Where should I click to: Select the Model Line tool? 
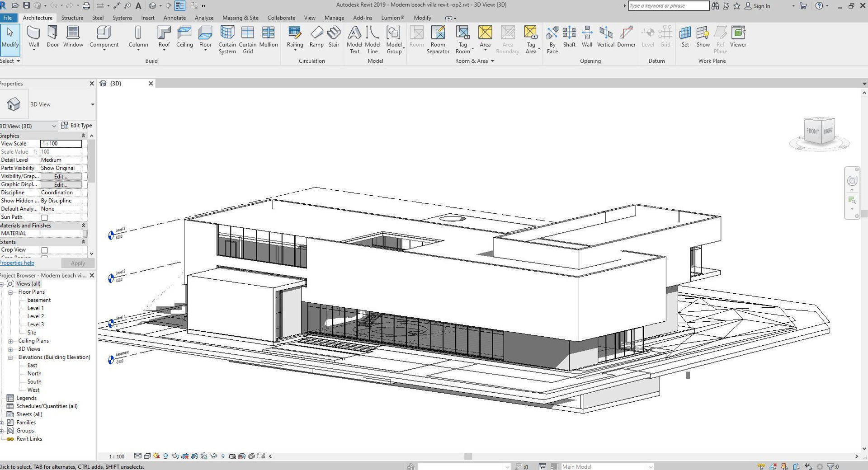[x=373, y=40]
